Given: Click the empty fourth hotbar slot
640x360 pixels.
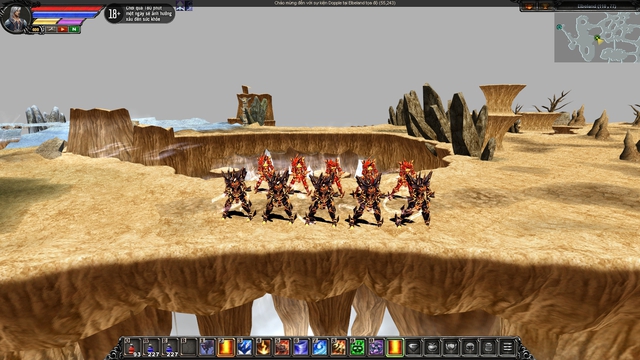Looking at the screenshot, I should pos(188,348).
